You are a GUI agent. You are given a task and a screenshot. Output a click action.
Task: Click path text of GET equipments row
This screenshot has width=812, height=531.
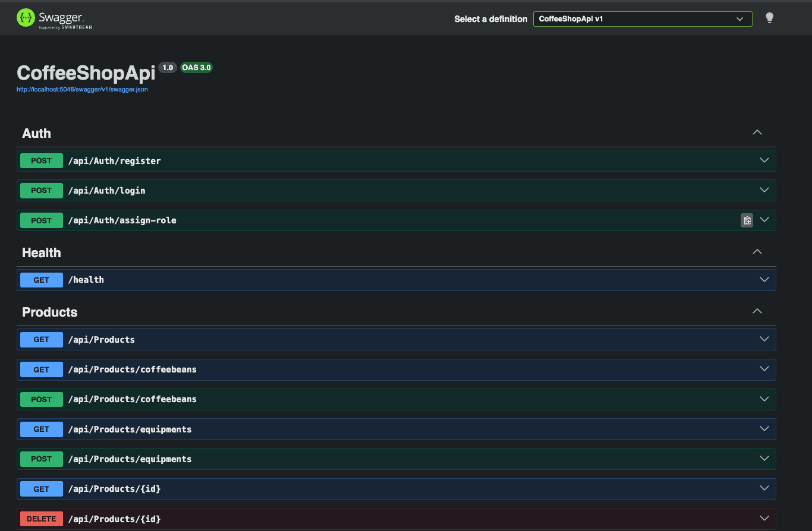130,429
